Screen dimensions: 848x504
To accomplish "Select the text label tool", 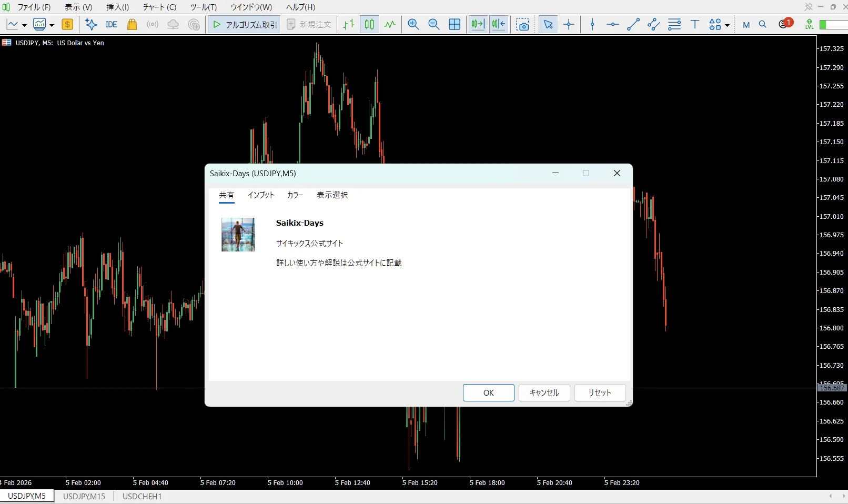I will (695, 24).
